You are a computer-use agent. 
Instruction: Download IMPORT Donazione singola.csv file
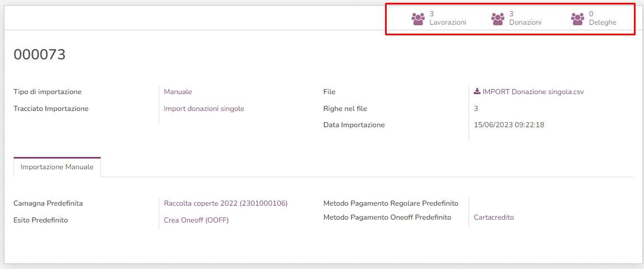tap(533, 92)
